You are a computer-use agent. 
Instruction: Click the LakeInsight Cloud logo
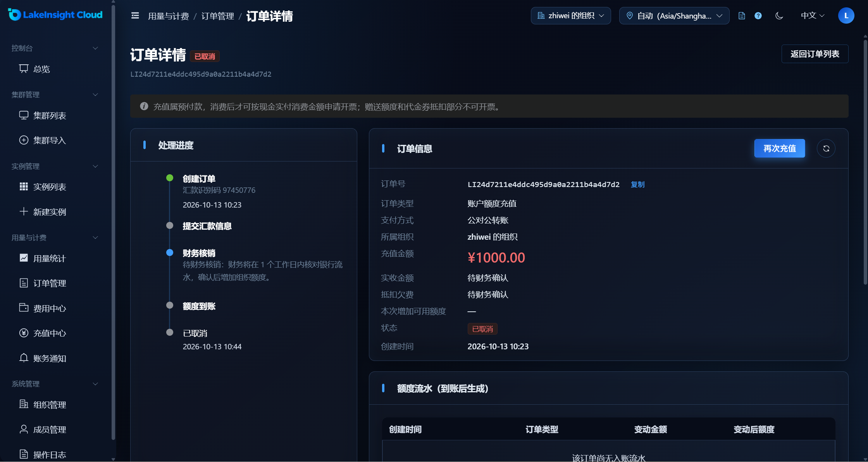(x=55, y=15)
